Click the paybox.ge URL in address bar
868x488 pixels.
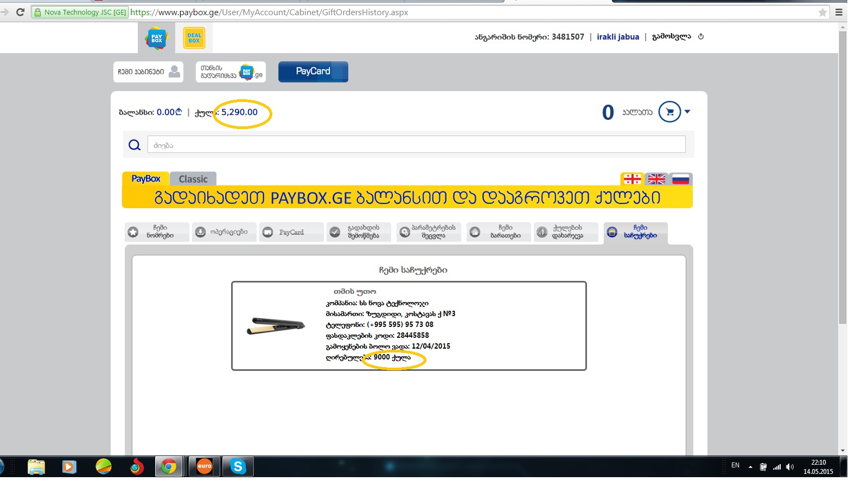pos(269,12)
